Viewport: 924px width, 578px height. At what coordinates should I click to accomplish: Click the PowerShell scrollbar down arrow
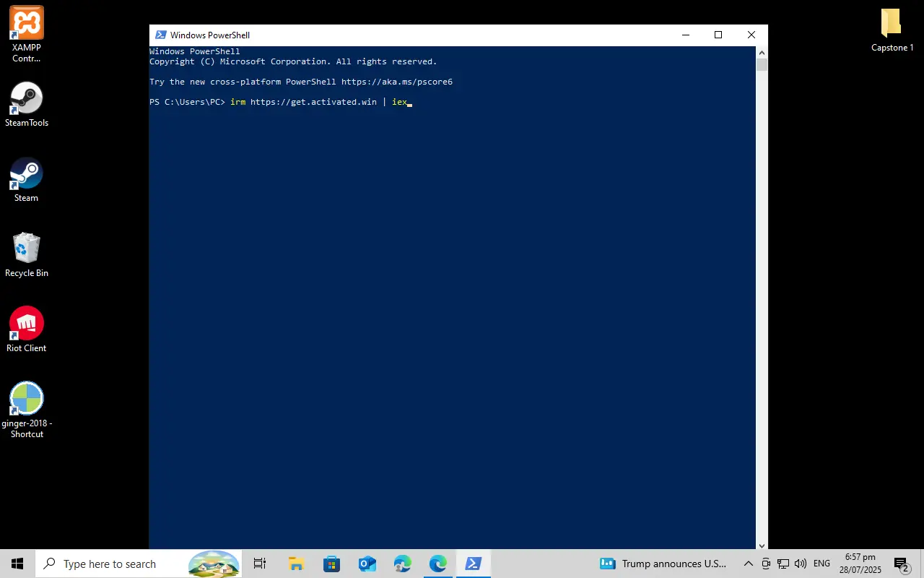click(x=762, y=545)
